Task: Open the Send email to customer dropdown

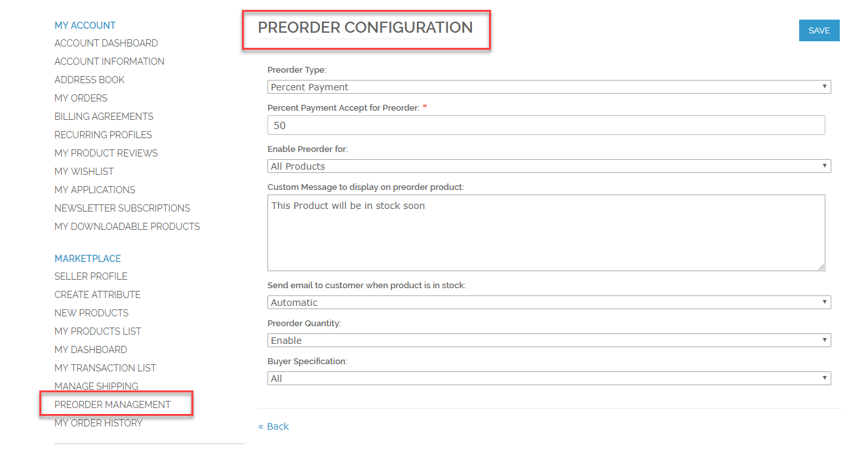Action: (549, 303)
